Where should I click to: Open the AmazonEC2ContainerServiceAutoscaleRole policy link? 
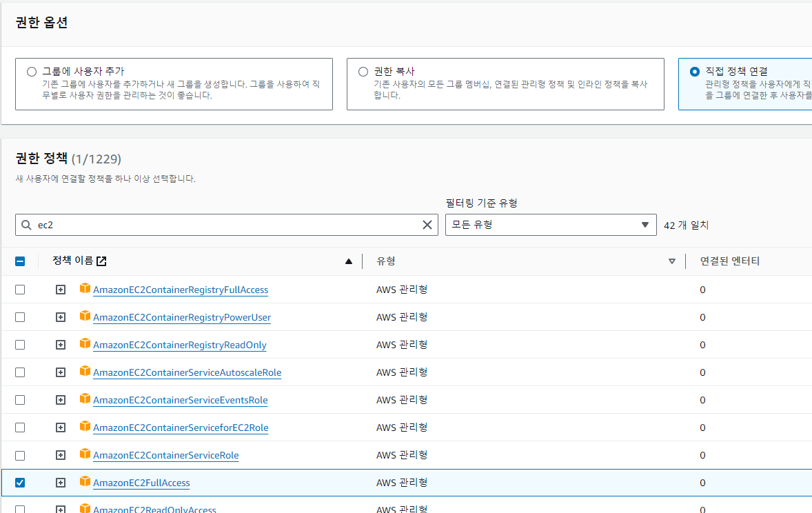click(x=187, y=372)
